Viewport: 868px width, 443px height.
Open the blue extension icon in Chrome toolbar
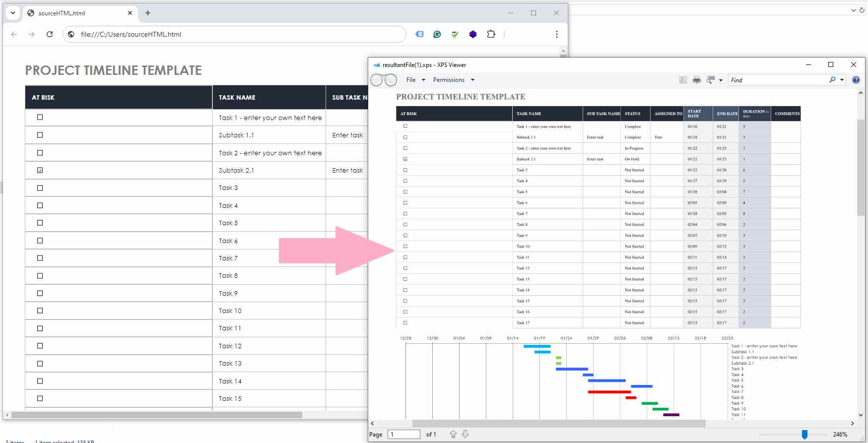[x=419, y=34]
